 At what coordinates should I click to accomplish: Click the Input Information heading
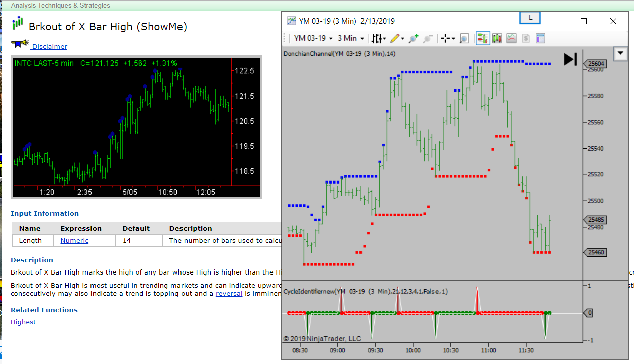tap(45, 213)
